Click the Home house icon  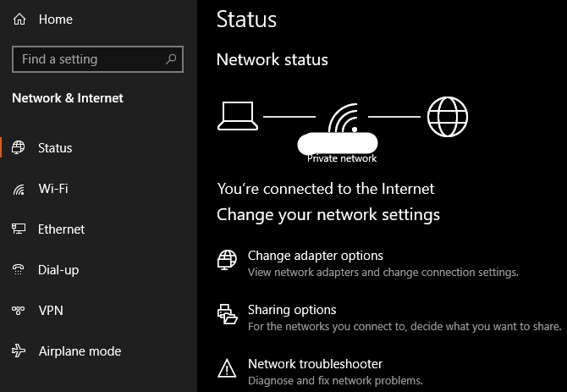pos(19,19)
